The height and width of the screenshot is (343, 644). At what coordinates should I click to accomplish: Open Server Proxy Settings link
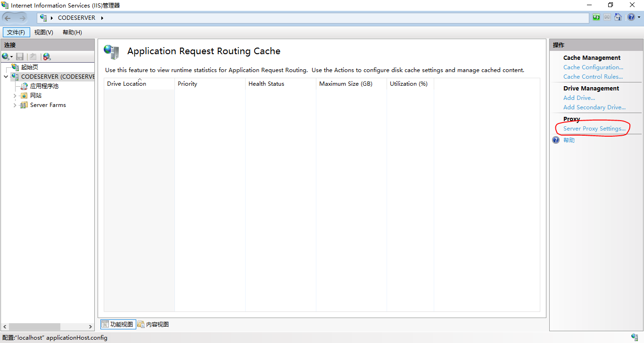[594, 129]
